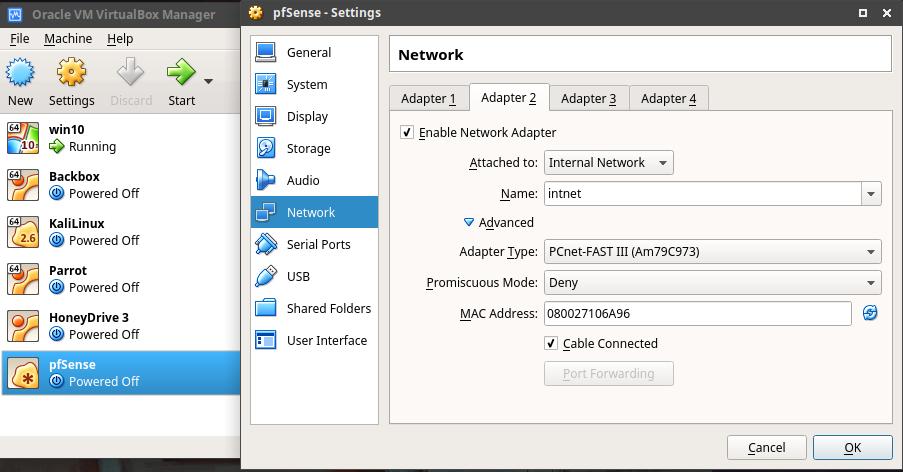Image resolution: width=903 pixels, height=472 pixels.
Task: Open the USB settings plug icon
Action: tap(265, 276)
